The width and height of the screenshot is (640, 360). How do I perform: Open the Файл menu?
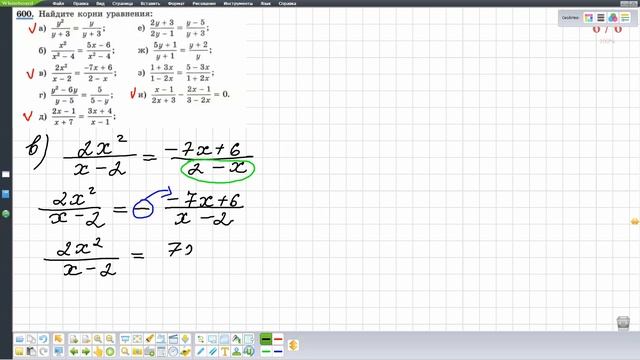[58, 3]
